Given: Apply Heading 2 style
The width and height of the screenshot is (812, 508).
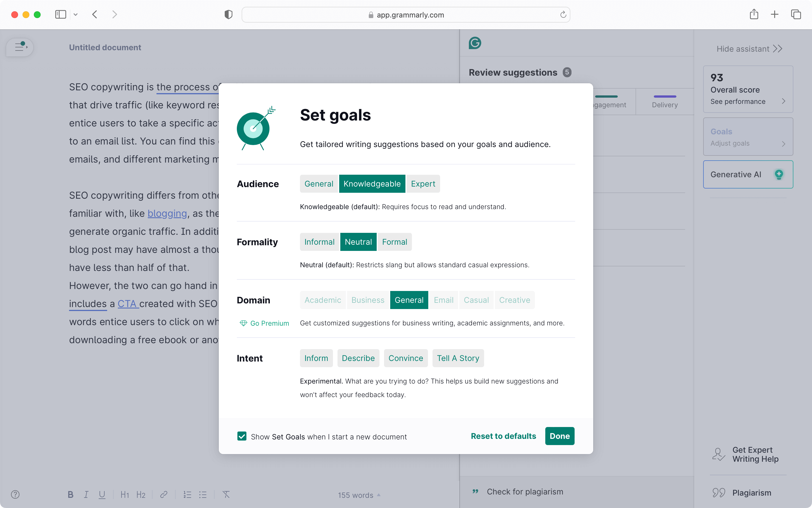Looking at the screenshot, I should pyautogui.click(x=141, y=494).
